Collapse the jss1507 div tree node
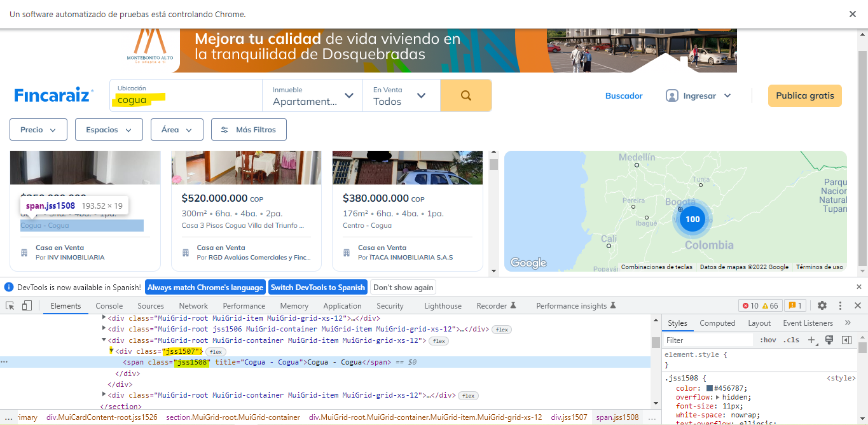Screen dimensions: 868x425 point(111,351)
